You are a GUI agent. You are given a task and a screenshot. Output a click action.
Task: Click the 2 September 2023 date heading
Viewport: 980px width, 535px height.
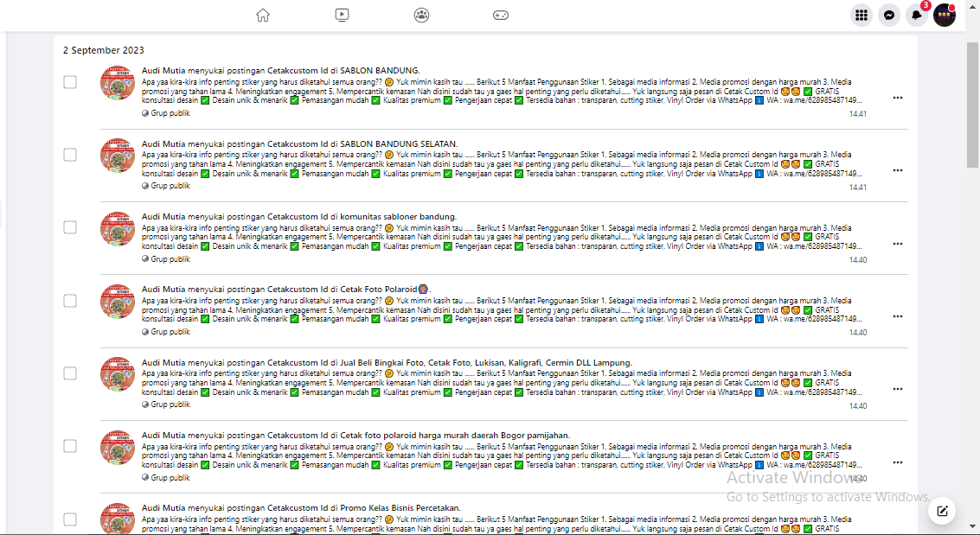pos(103,50)
